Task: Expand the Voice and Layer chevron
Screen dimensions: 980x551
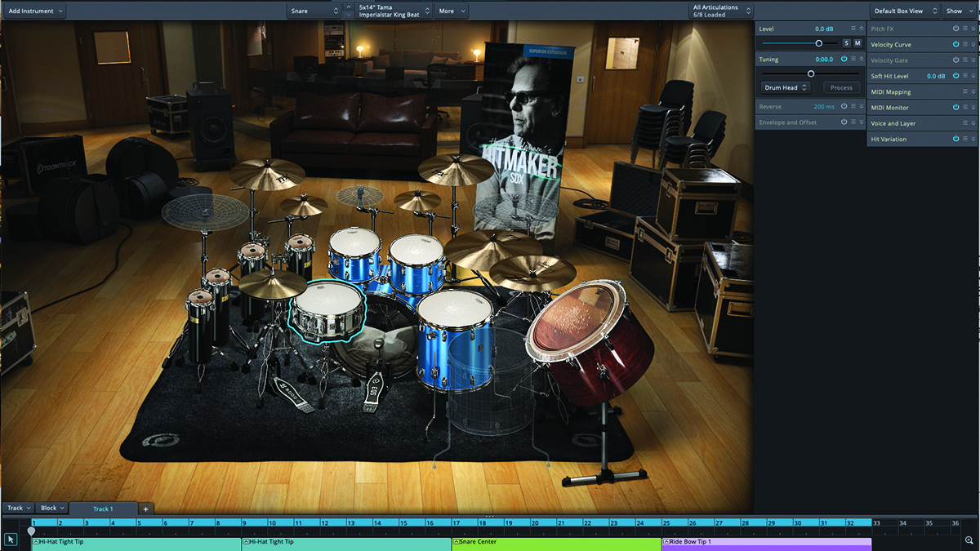Action: coord(973,123)
